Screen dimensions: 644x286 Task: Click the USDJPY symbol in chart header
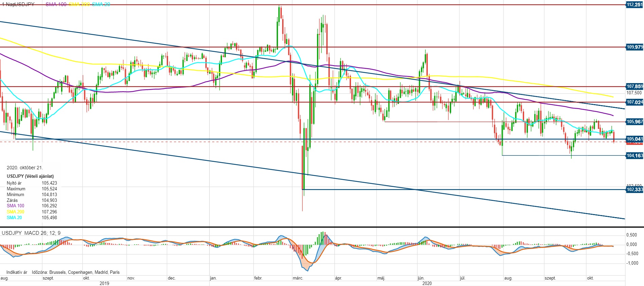pos(25,4)
